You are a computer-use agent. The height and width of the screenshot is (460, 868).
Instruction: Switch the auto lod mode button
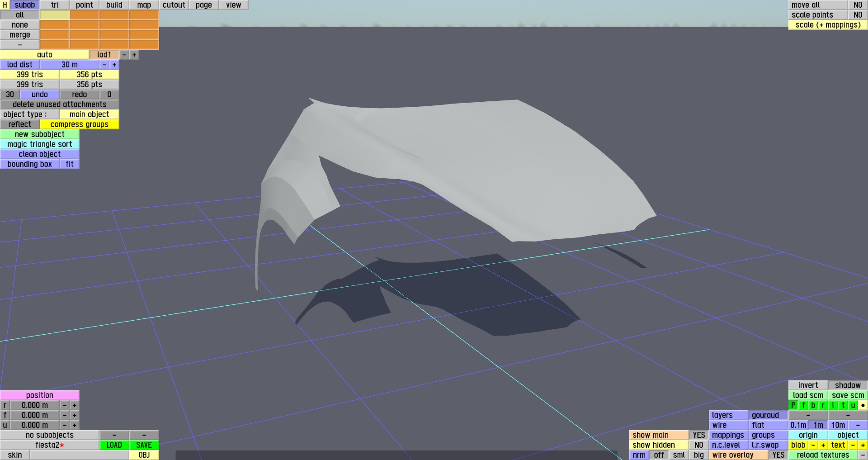[x=45, y=55]
